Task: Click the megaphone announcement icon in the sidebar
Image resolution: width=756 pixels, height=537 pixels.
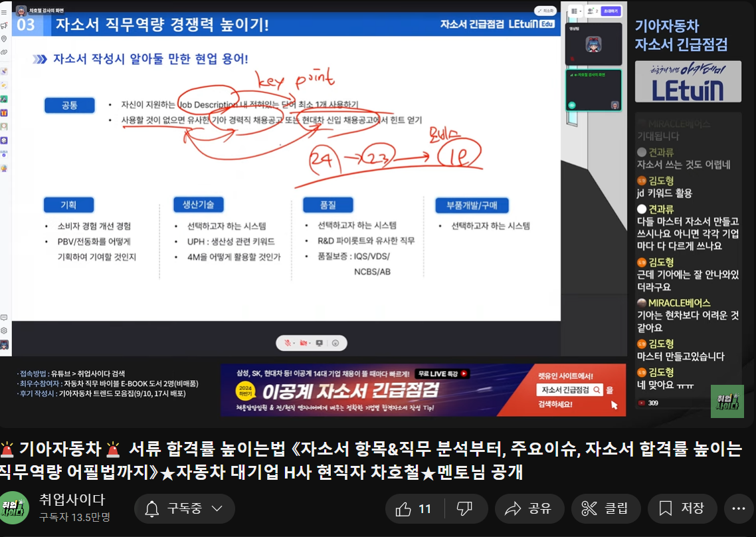Action: click(4, 25)
